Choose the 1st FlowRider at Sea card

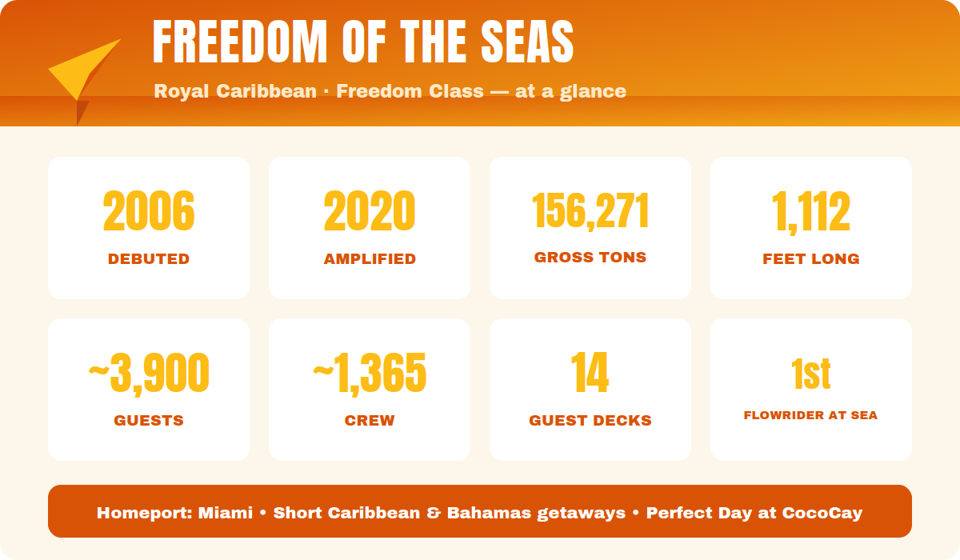tap(811, 390)
